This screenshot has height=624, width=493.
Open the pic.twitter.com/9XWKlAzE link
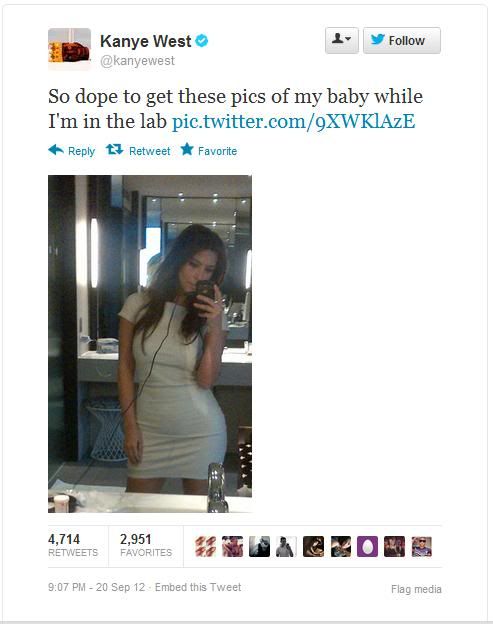(x=294, y=121)
